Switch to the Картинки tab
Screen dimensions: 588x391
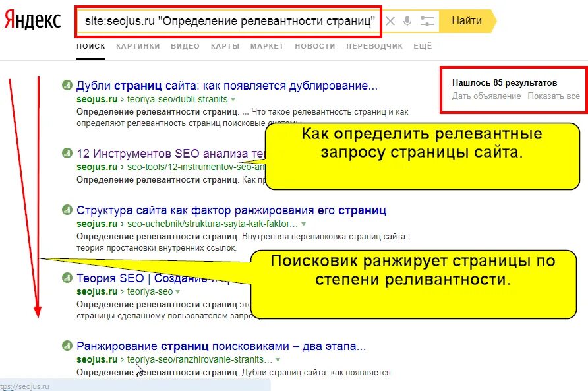[138, 46]
